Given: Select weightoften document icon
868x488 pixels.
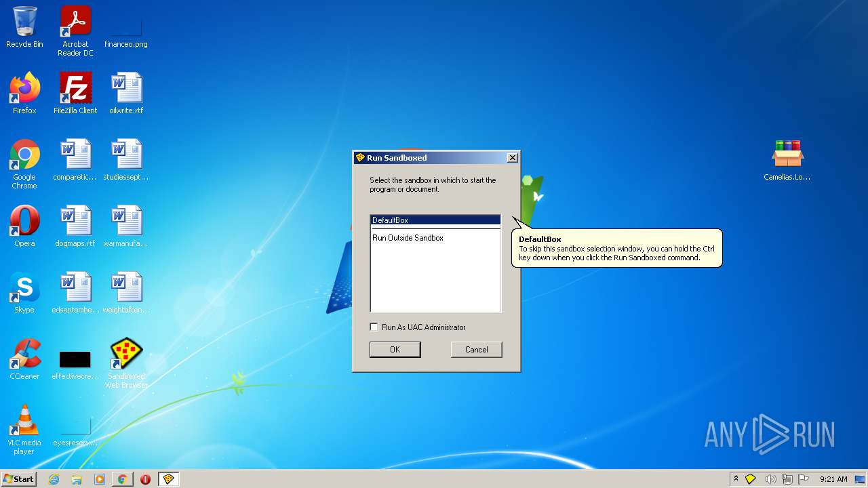Looking at the screenshot, I should (126, 292).
